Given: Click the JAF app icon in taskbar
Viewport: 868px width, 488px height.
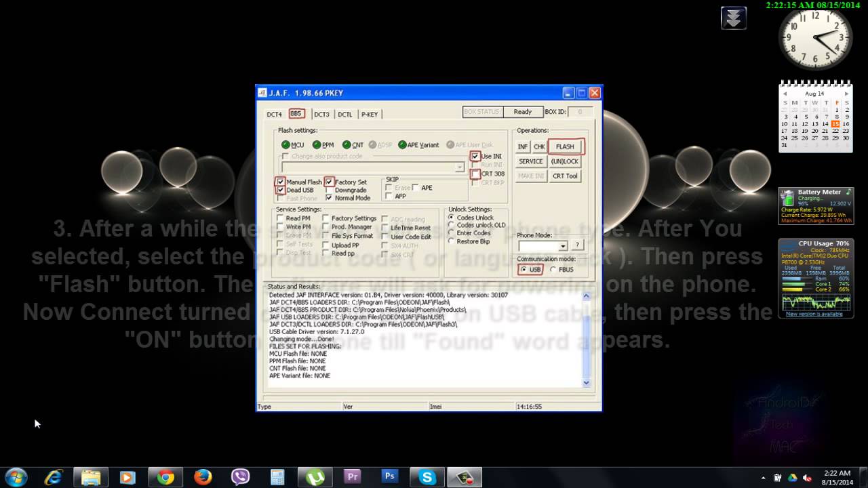Looking at the screenshot, I should [x=465, y=477].
